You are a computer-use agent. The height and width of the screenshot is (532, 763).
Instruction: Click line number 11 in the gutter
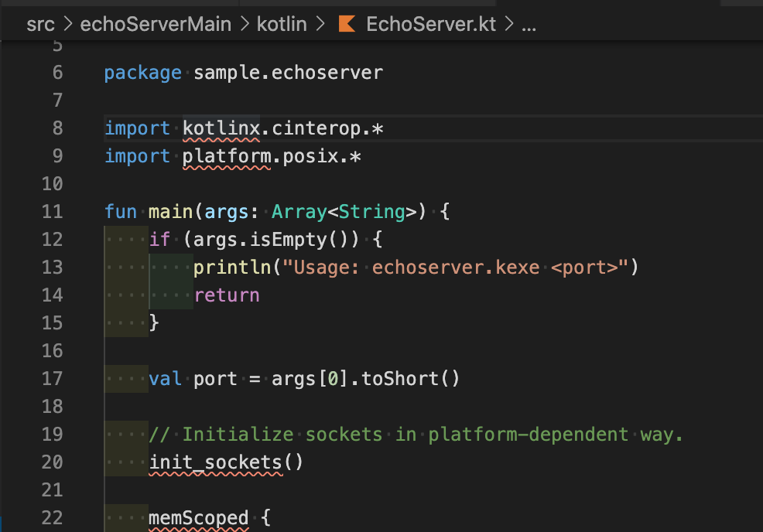(52, 212)
